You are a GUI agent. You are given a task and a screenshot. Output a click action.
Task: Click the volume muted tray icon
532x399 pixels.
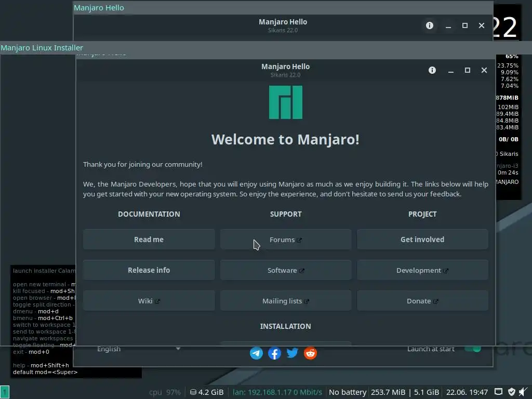click(x=523, y=392)
